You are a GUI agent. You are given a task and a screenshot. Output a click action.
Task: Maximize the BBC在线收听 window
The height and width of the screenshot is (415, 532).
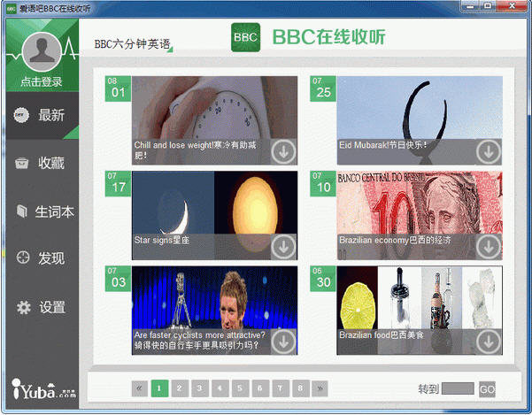pos(489,6)
